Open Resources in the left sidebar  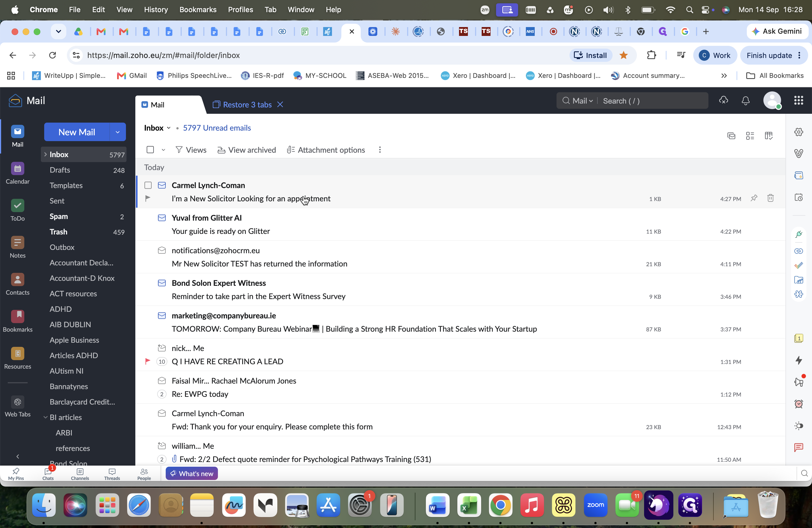point(17,358)
